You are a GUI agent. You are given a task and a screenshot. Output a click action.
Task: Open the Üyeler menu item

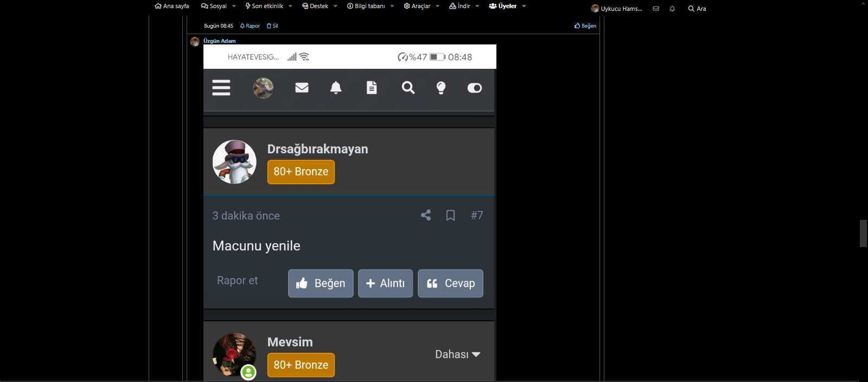coord(503,6)
